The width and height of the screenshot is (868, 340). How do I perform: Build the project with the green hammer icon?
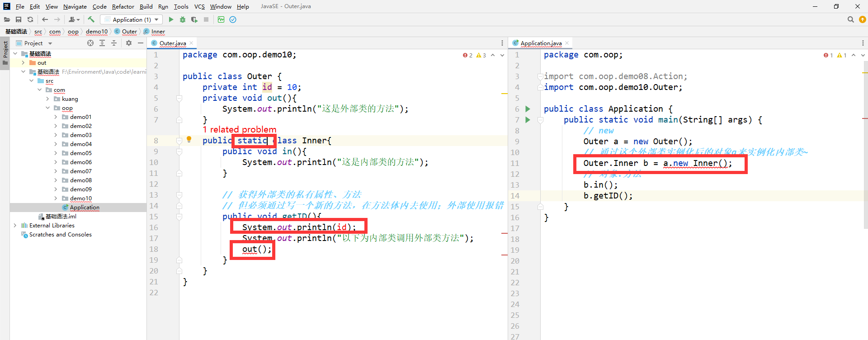(91, 19)
